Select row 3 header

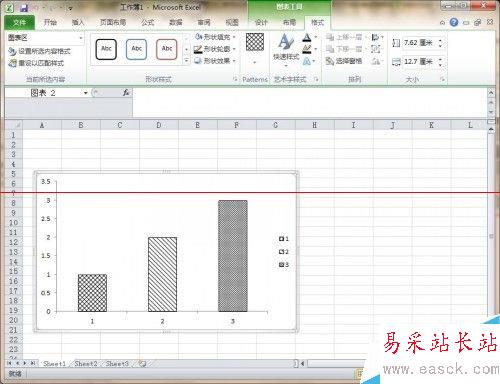click(x=13, y=154)
